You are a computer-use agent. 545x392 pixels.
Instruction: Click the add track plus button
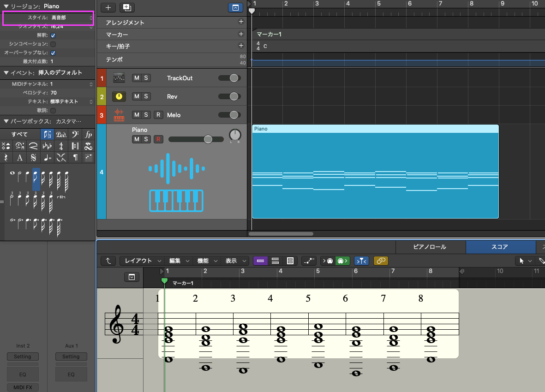[x=108, y=8]
